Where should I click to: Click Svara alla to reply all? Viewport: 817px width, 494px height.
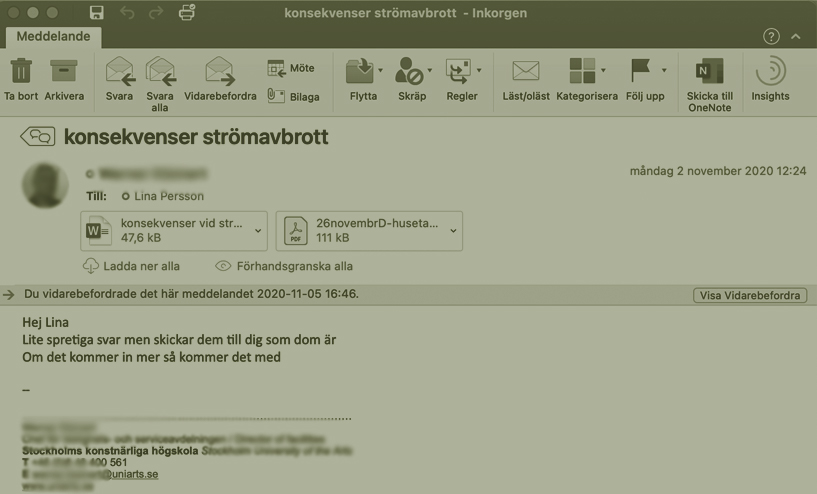[x=160, y=72]
